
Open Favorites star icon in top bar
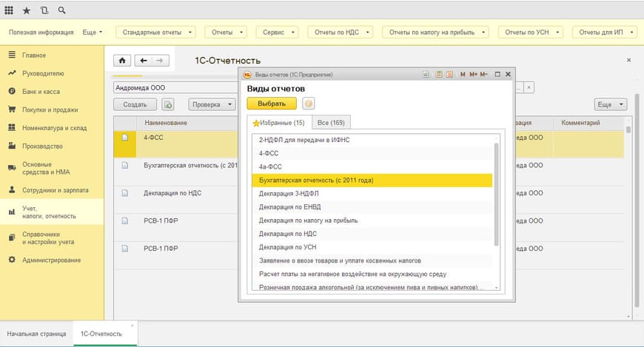click(27, 10)
